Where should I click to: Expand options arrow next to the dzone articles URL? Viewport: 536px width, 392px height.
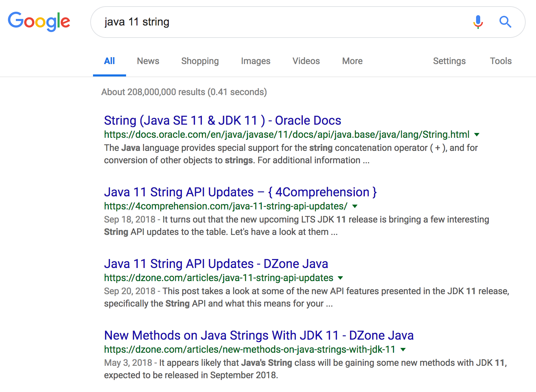(340, 278)
